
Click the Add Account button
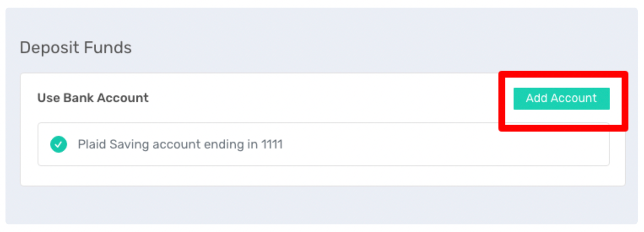click(x=561, y=98)
